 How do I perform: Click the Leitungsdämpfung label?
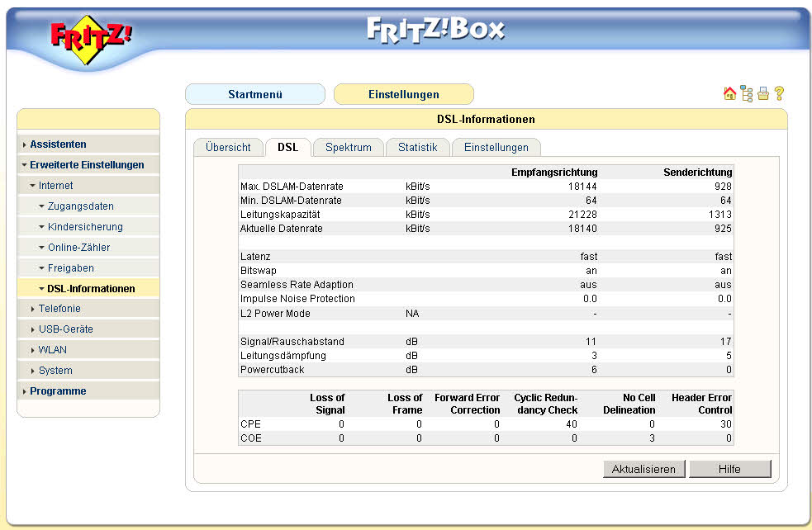tap(283, 356)
